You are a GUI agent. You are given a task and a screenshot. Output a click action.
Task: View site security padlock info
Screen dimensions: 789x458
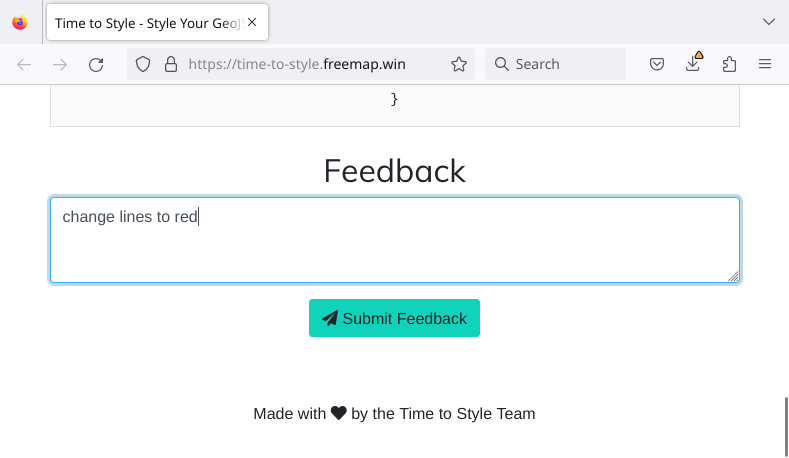pos(171,64)
